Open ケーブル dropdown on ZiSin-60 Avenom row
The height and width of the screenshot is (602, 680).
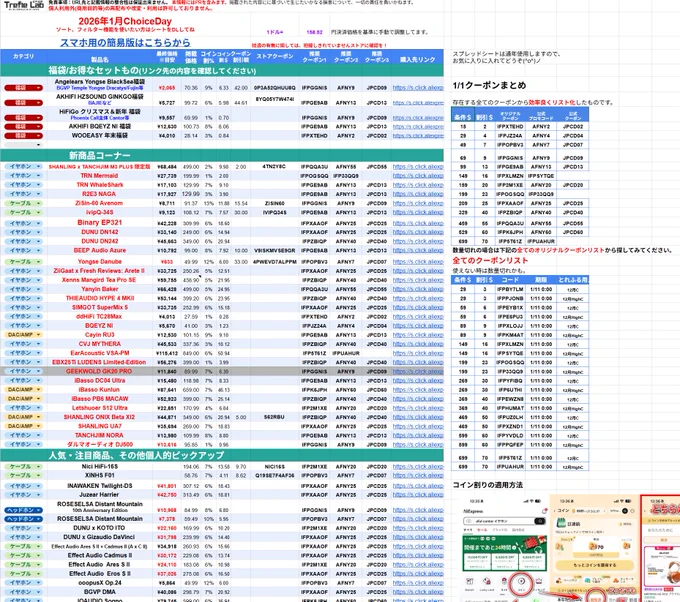[23, 203]
